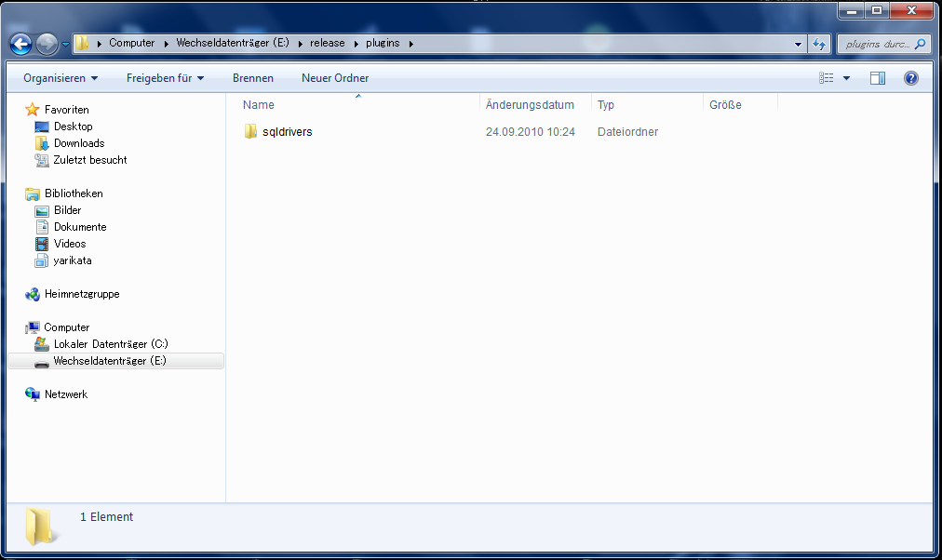Sort by Änderungsdatum column header

[x=530, y=105]
